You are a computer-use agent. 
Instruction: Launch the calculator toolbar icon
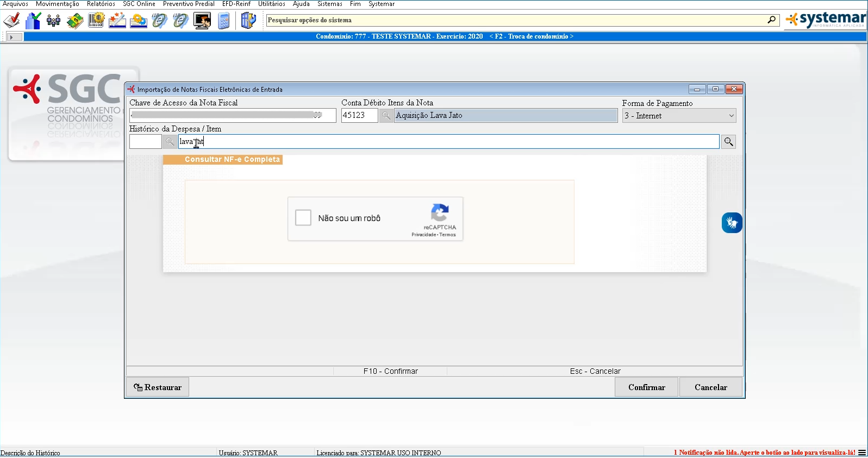coord(223,21)
